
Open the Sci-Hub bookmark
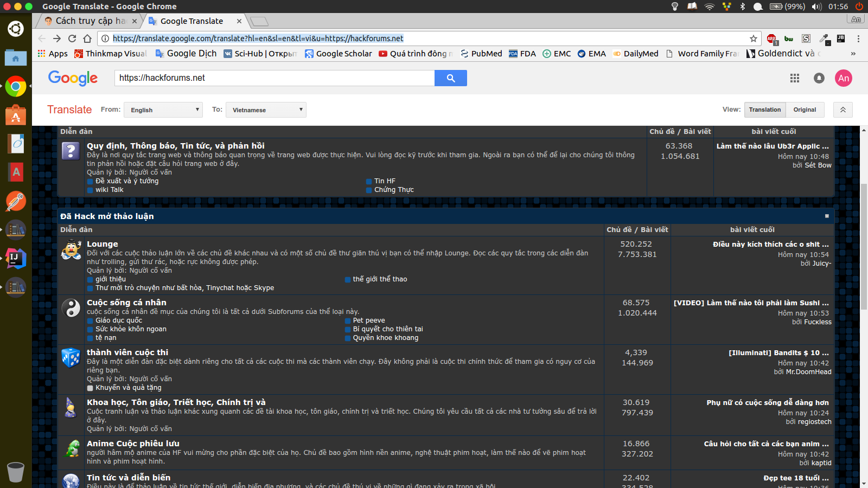(x=260, y=54)
